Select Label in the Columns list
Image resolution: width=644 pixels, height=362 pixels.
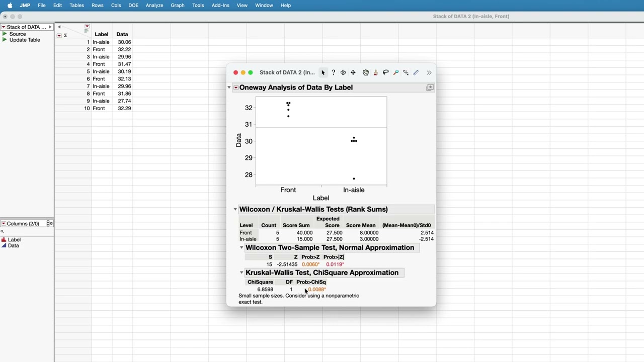pyautogui.click(x=15, y=240)
